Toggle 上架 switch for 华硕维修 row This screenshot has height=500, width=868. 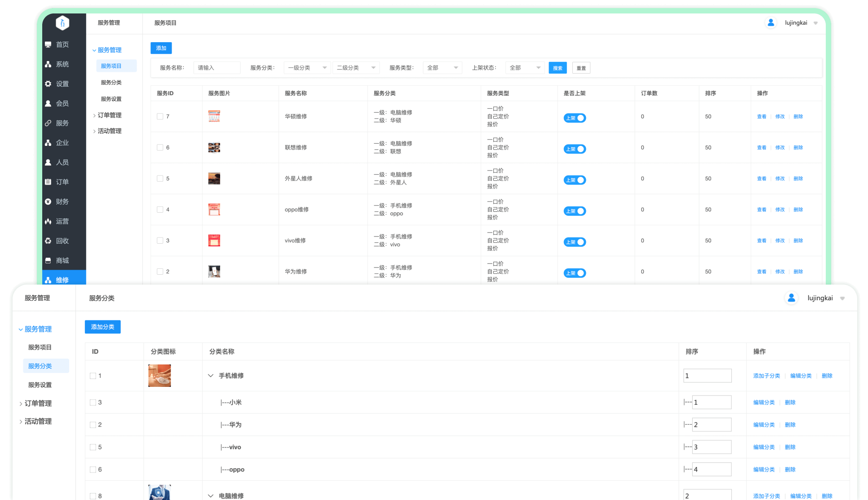tap(575, 118)
